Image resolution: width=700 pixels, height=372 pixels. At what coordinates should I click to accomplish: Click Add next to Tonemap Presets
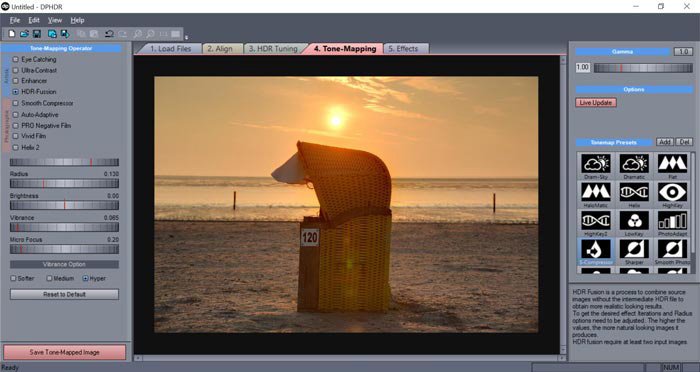[x=665, y=142]
